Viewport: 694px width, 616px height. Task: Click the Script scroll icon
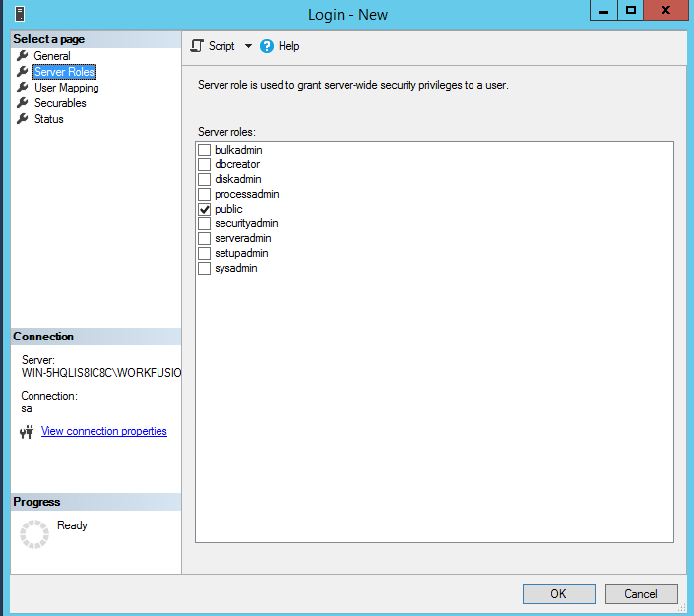[197, 46]
